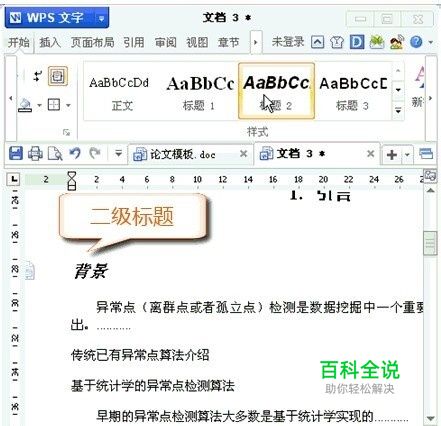
Task: Click the vertical scrollbar down arrow
Action: [430, 418]
